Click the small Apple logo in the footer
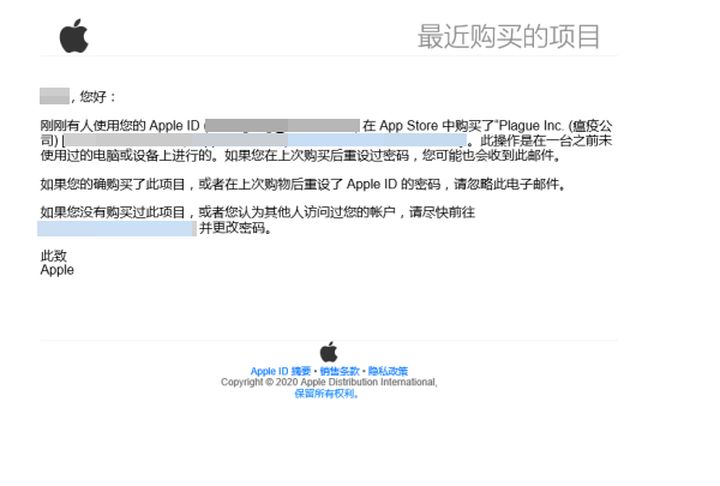Screen dimensions: 720x486 tap(329, 352)
